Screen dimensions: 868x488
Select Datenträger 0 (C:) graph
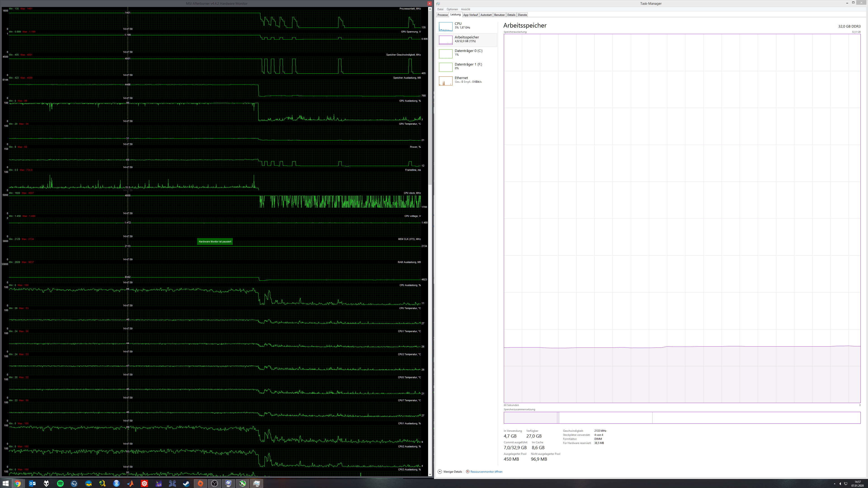[446, 53]
